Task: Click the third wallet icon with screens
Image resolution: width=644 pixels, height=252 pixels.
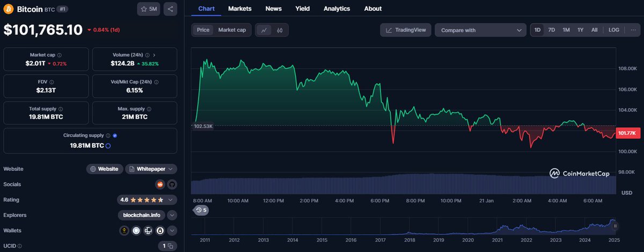Action: coord(148,231)
